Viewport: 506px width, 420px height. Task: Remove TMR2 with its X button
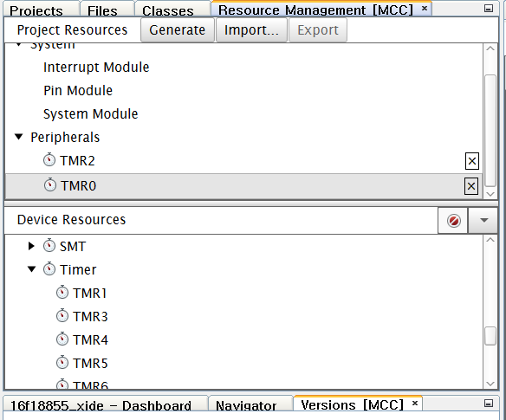click(x=472, y=161)
